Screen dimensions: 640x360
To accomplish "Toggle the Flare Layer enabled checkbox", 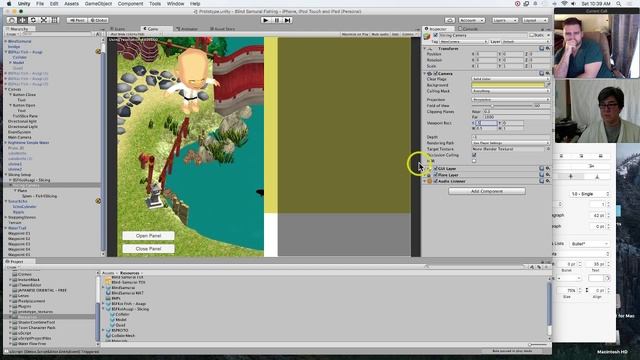I will (x=436, y=175).
